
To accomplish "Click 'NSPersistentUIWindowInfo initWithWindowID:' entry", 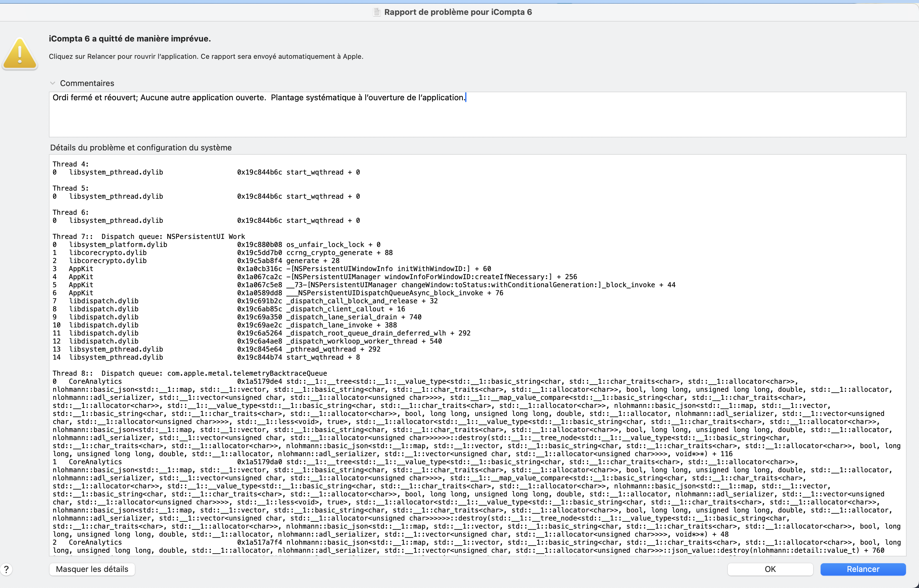I will [x=389, y=268].
